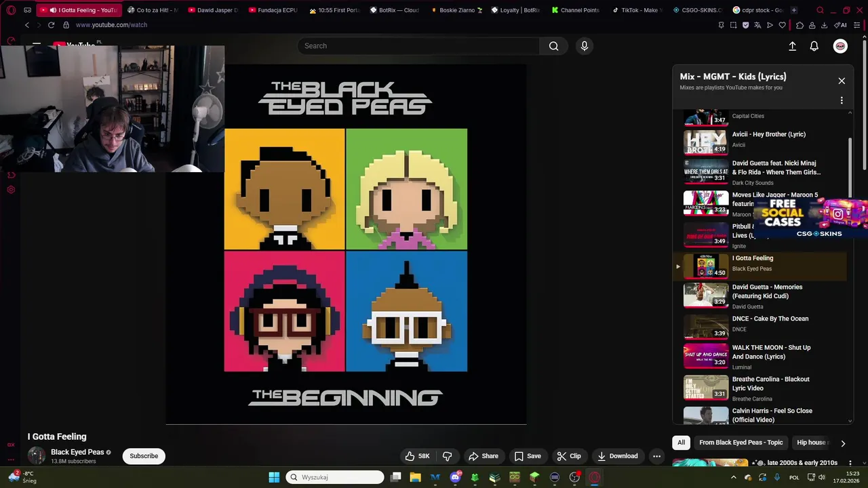Subscribe to Black Eyed Peas channel

coord(144,456)
